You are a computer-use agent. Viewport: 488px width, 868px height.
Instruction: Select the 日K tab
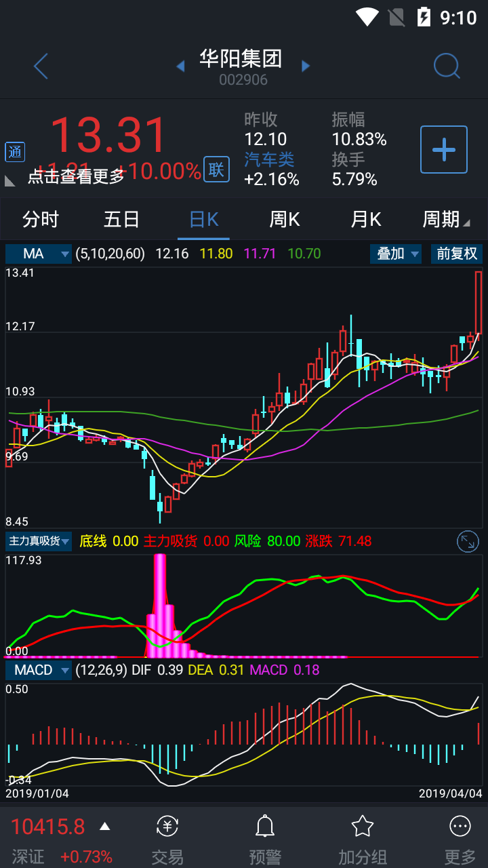pos(203,219)
